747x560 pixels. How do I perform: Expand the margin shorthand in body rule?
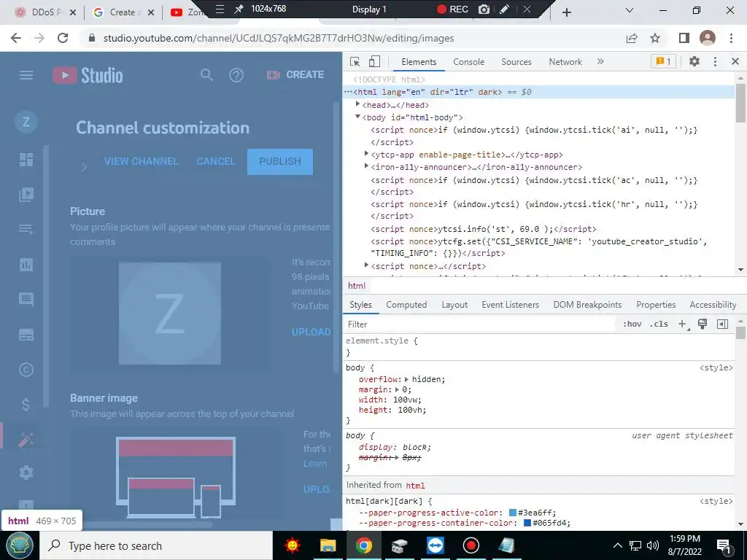coord(397,389)
